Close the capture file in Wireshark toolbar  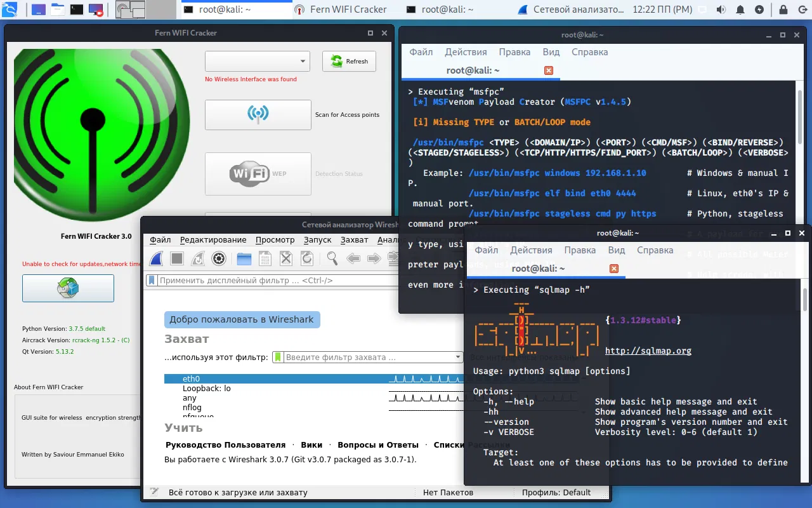(x=286, y=258)
